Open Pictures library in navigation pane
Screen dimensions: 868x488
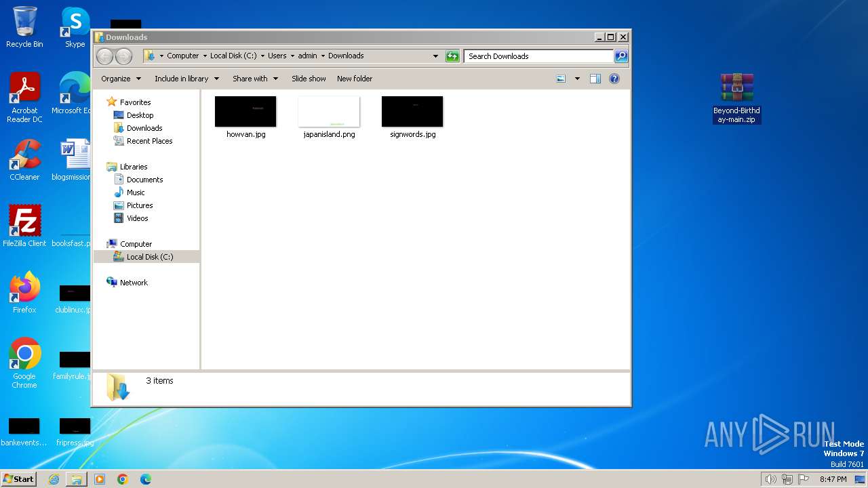click(139, 205)
